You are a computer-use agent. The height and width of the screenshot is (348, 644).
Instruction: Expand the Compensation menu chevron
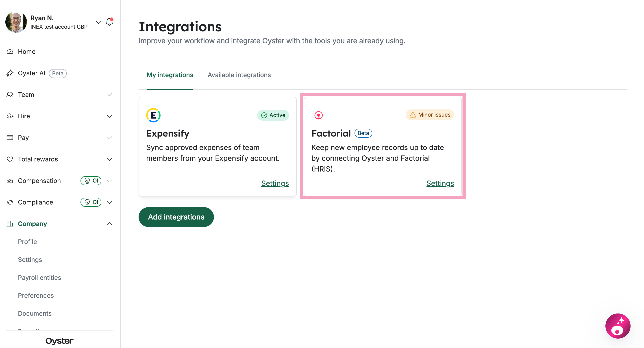[x=109, y=181]
